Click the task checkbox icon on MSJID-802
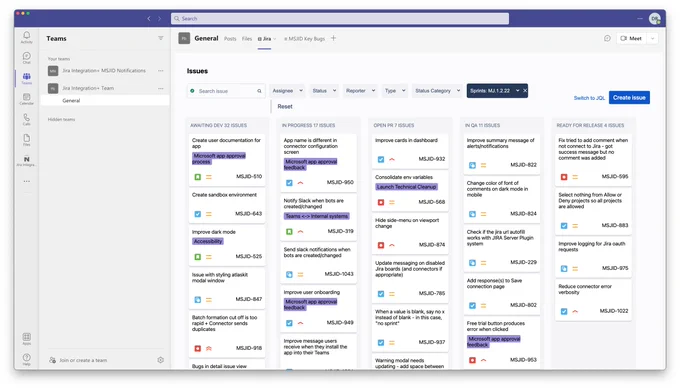680x389 pixels. pos(472,305)
